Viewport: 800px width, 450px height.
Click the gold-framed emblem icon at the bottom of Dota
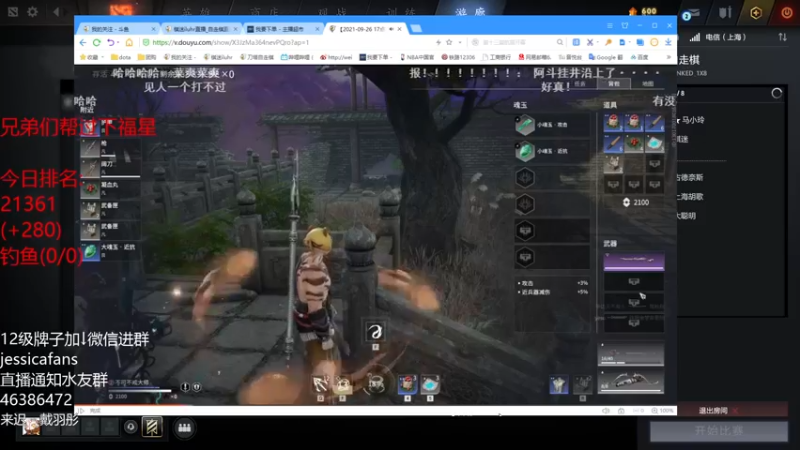152,427
